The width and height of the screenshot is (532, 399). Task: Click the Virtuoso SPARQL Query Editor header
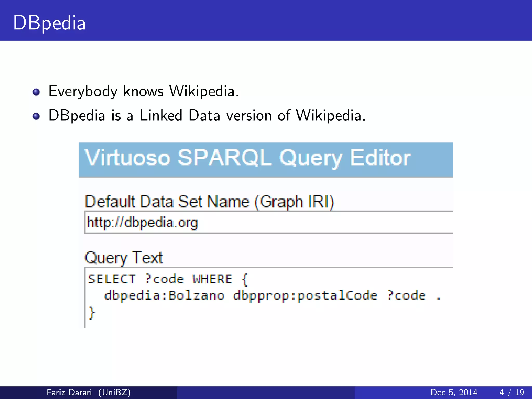click(248, 158)
